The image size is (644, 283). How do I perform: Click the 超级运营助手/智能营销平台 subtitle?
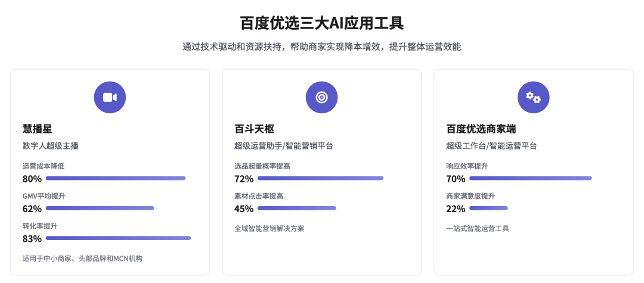click(283, 145)
